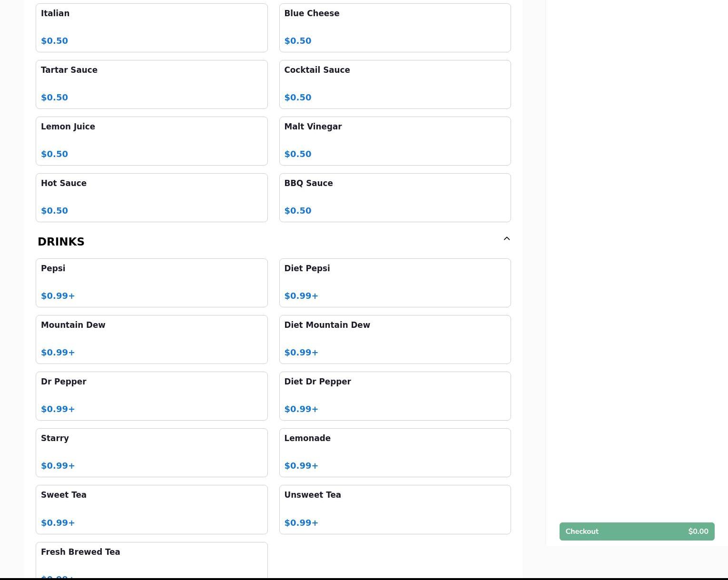Open Diet Mountain Dew item

point(394,339)
